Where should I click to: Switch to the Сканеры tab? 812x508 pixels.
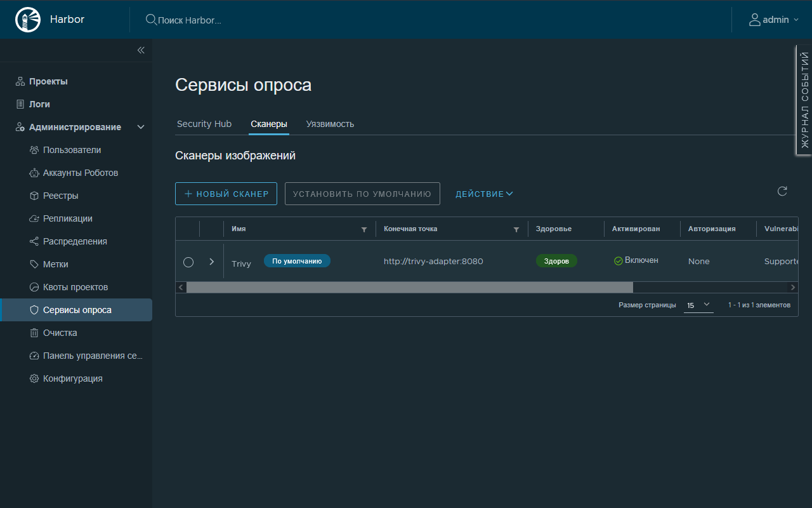(269, 124)
